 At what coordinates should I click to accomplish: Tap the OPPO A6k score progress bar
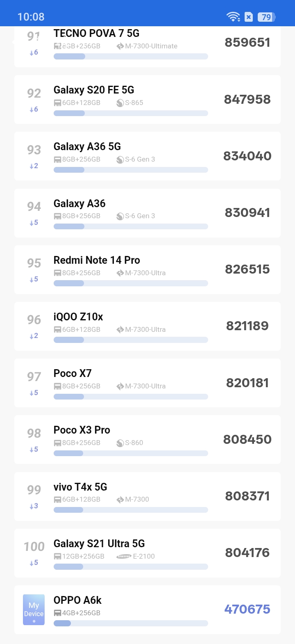point(131,623)
